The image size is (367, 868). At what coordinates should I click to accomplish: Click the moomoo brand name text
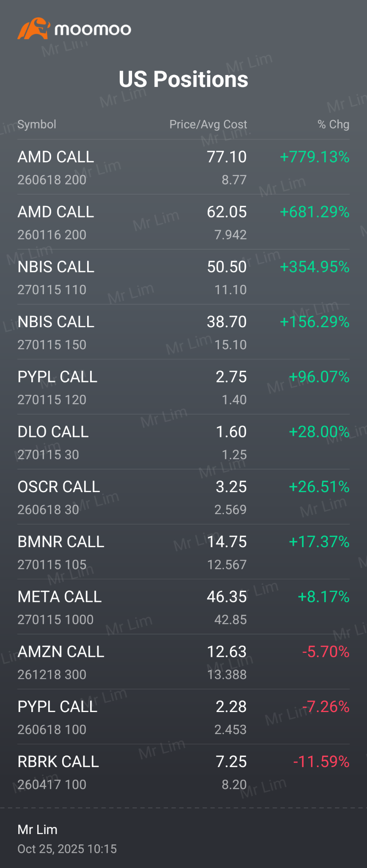pos(93,30)
